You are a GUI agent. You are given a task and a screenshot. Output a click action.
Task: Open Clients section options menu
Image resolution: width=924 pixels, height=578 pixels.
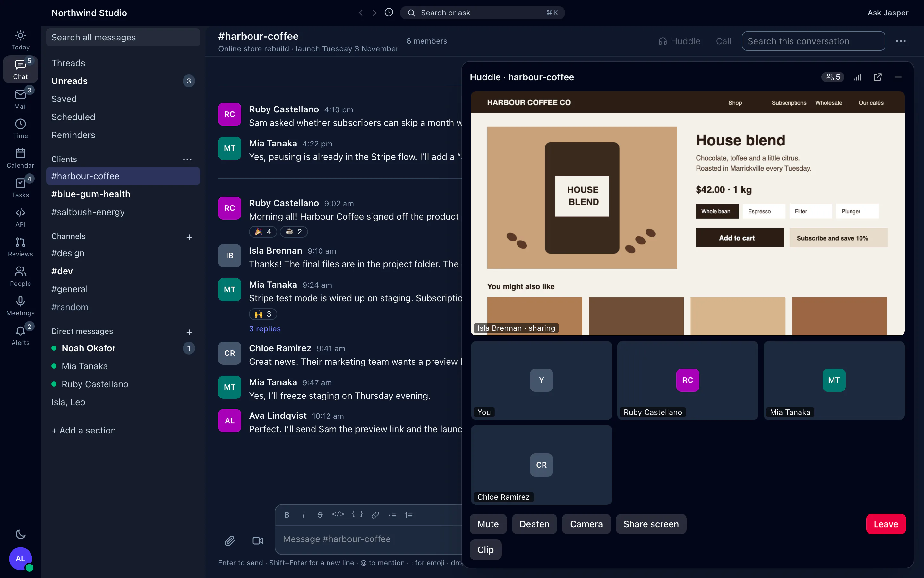click(x=187, y=159)
